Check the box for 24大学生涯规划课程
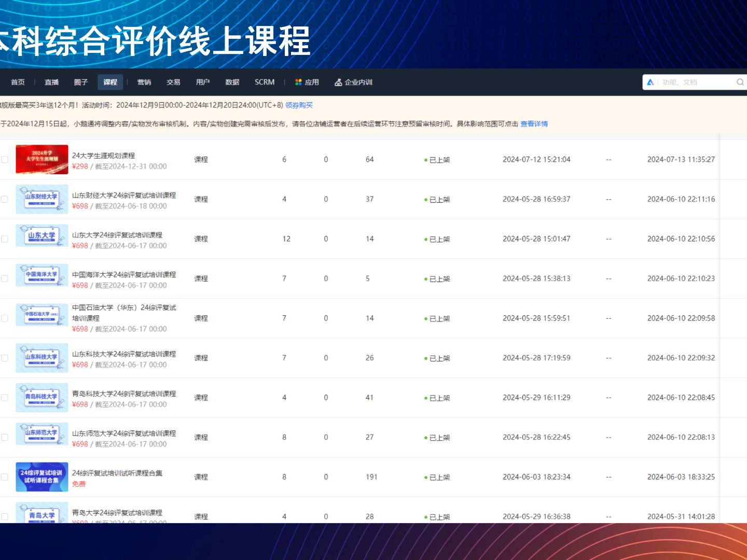The width and height of the screenshot is (747, 560). pyautogui.click(x=5, y=159)
